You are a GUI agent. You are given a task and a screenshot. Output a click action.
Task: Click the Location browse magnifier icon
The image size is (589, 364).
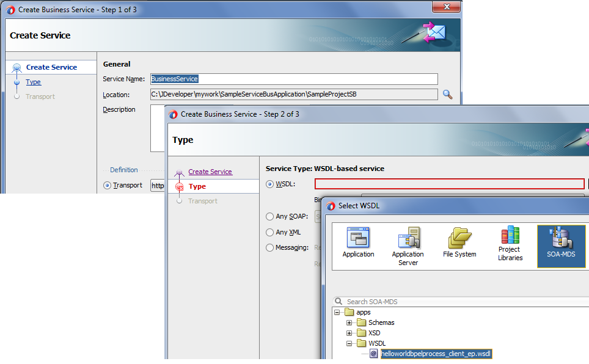point(447,94)
